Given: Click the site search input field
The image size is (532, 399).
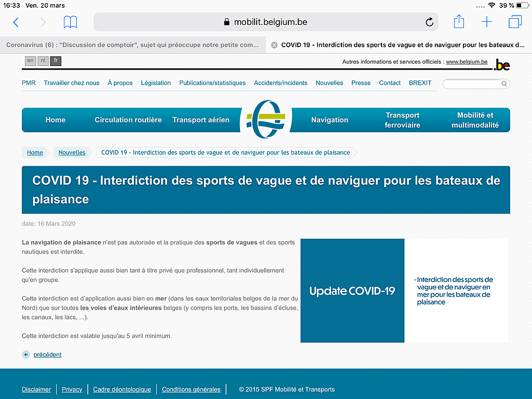Looking at the screenshot, I should click(x=476, y=84).
